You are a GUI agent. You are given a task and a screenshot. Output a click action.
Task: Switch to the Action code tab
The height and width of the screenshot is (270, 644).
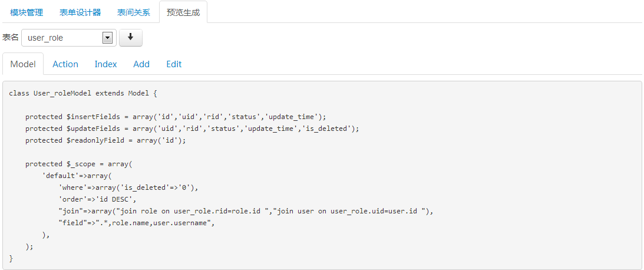[x=65, y=64]
